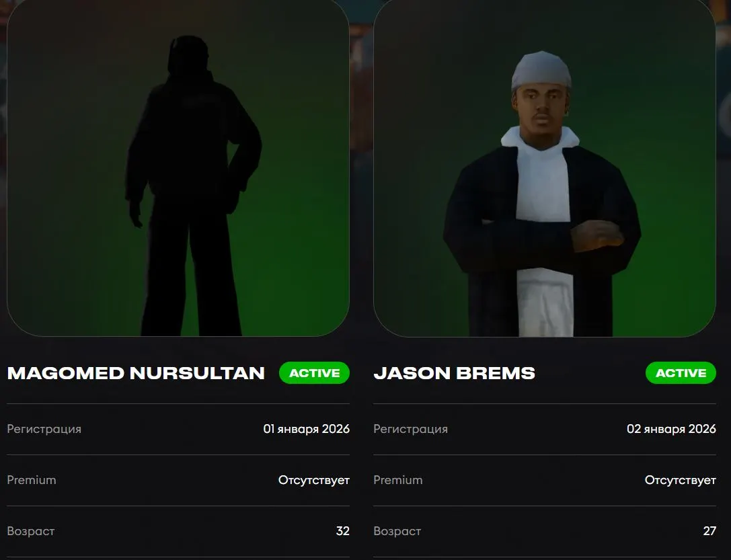Image resolution: width=731 pixels, height=560 pixels.
Task: Select the registration date 01 января 2026
Action: [306, 429]
